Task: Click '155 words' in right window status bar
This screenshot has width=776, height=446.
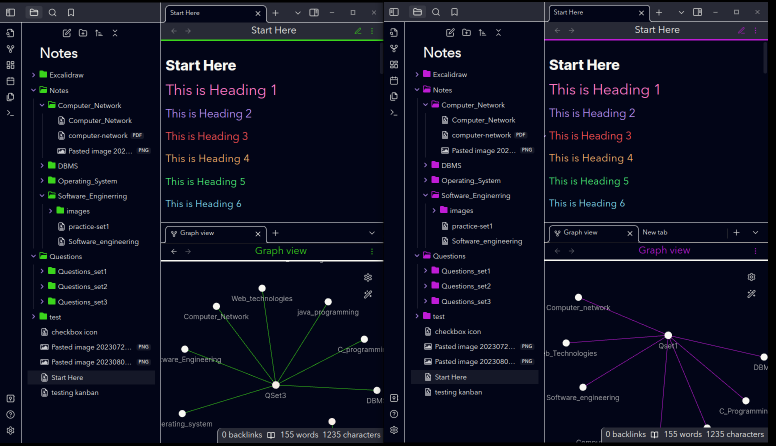Action: (683, 435)
